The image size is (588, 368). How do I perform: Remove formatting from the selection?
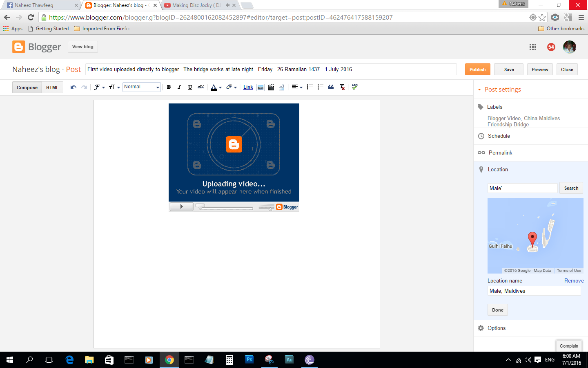(342, 87)
